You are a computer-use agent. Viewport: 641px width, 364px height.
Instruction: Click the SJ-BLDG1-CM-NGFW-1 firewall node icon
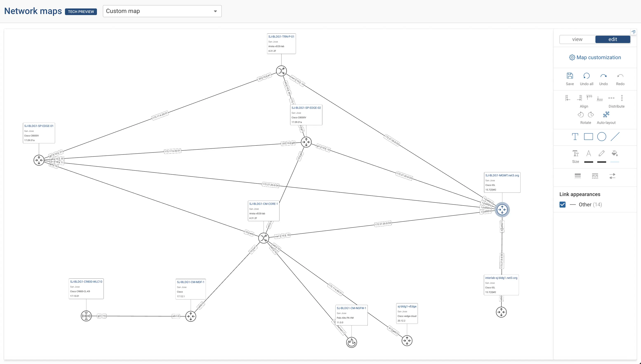tap(351, 342)
